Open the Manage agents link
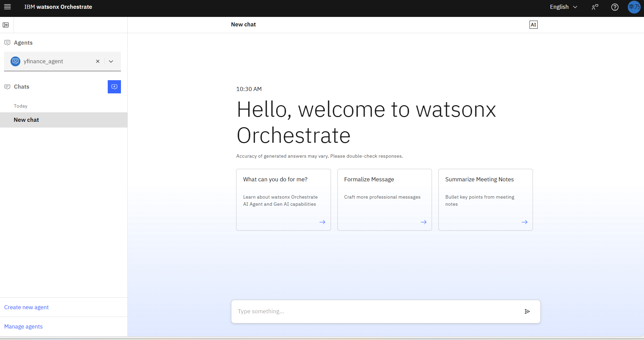The height and width of the screenshot is (340, 644). point(23,326)
